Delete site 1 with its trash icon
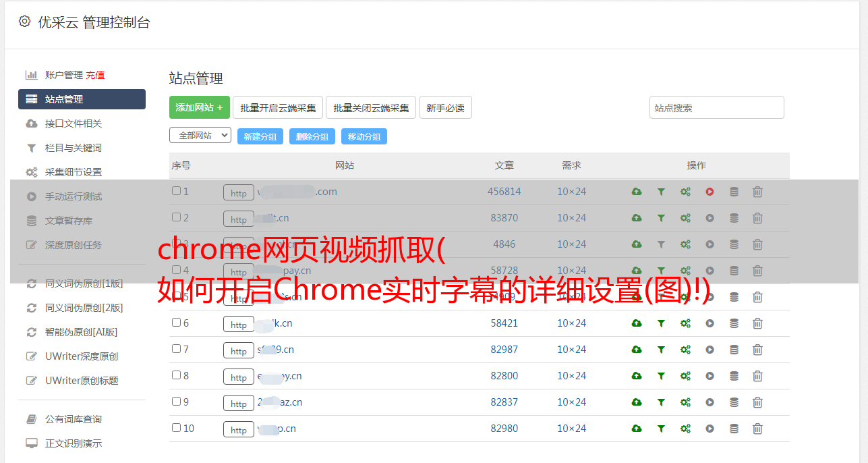The height and width of the screenshot is (463, 868). [x=757, y=192]
